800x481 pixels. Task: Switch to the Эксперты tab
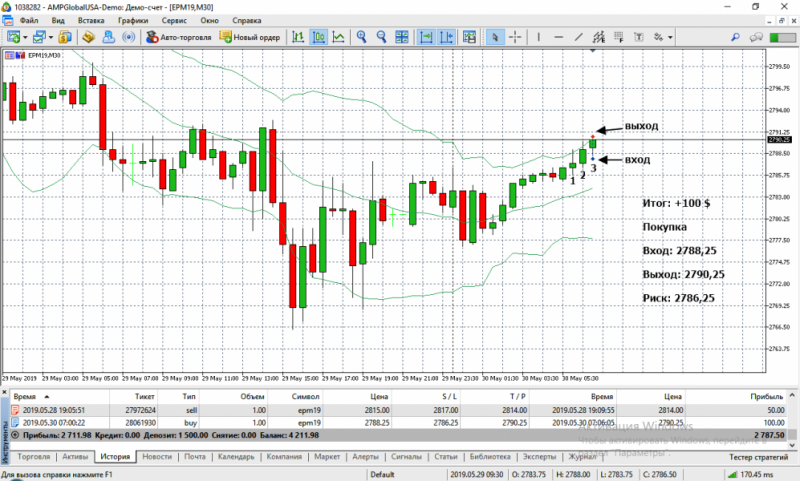[x=539, y=457]
